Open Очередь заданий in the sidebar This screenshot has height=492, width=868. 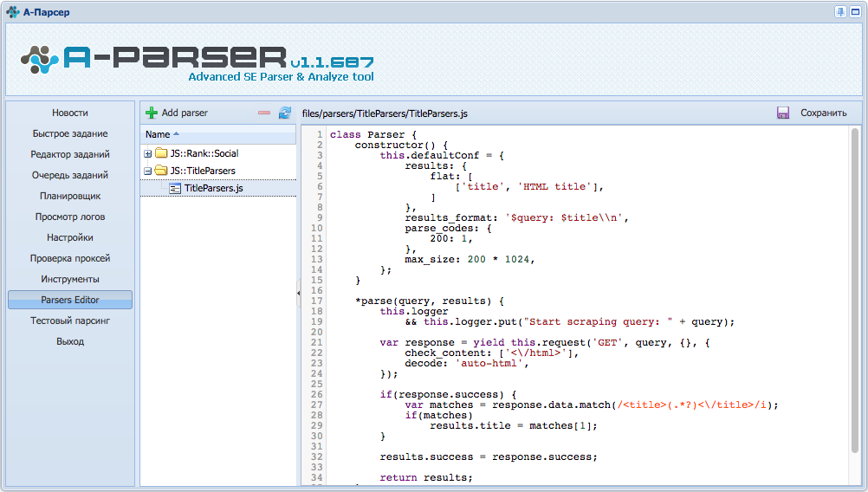pos(70,175)
